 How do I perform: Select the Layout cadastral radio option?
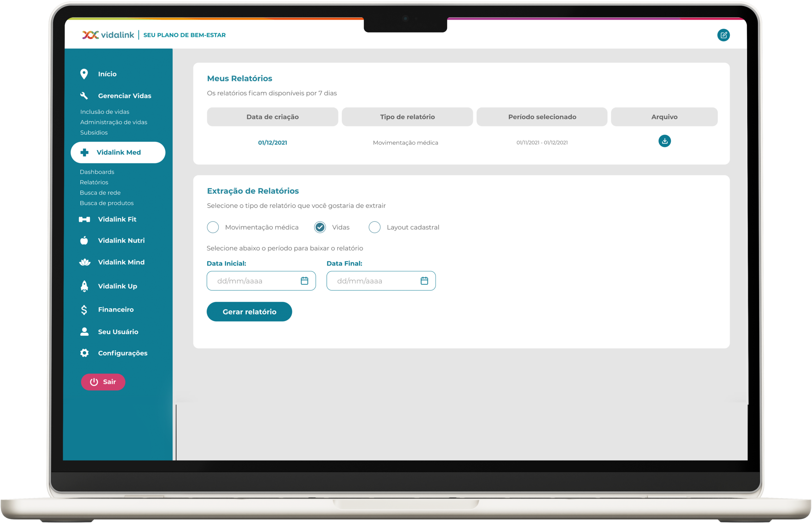tap(374, 227)
